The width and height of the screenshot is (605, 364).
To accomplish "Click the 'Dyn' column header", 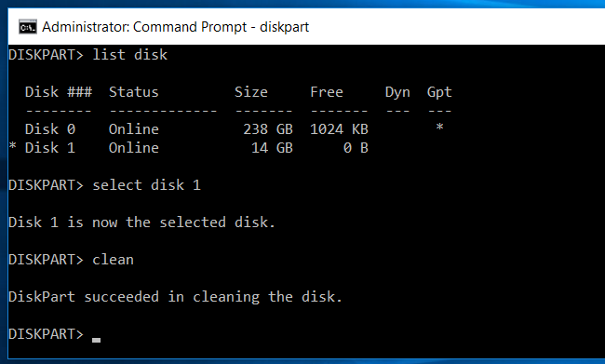I will pos(397,92).
